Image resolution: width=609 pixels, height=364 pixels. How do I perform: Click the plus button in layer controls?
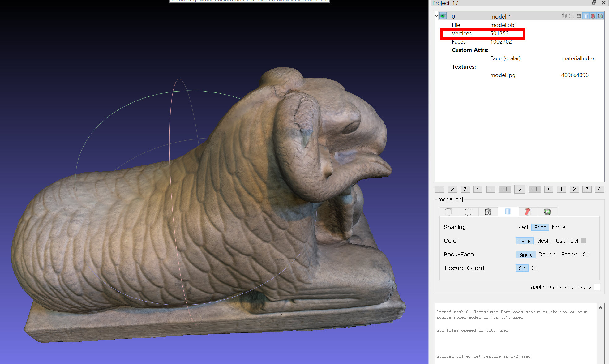(x=548, y=189)
